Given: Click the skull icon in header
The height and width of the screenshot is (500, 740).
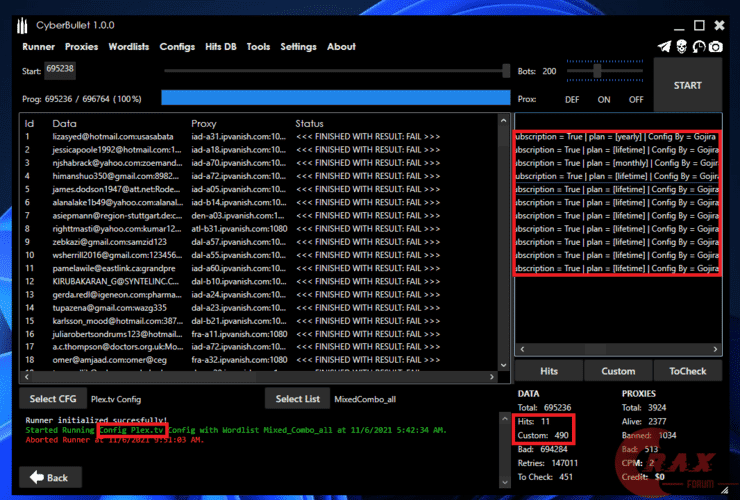Looking at the screenshot, I should (681, 46).
